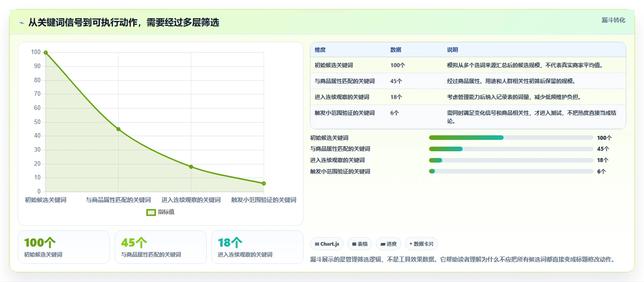644x282 pixels.
Task: Click the 90 tick on the y-axis
Action: [x=37, y=66]
